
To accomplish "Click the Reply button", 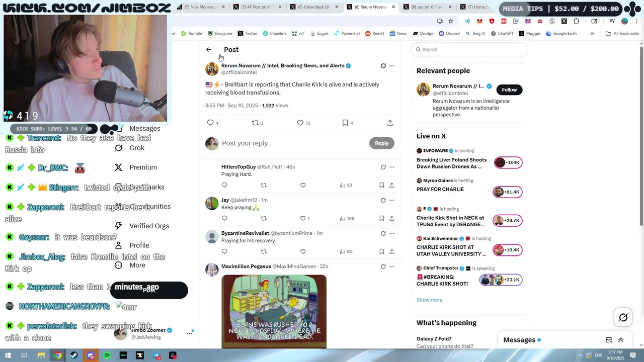I will (382, 143).
